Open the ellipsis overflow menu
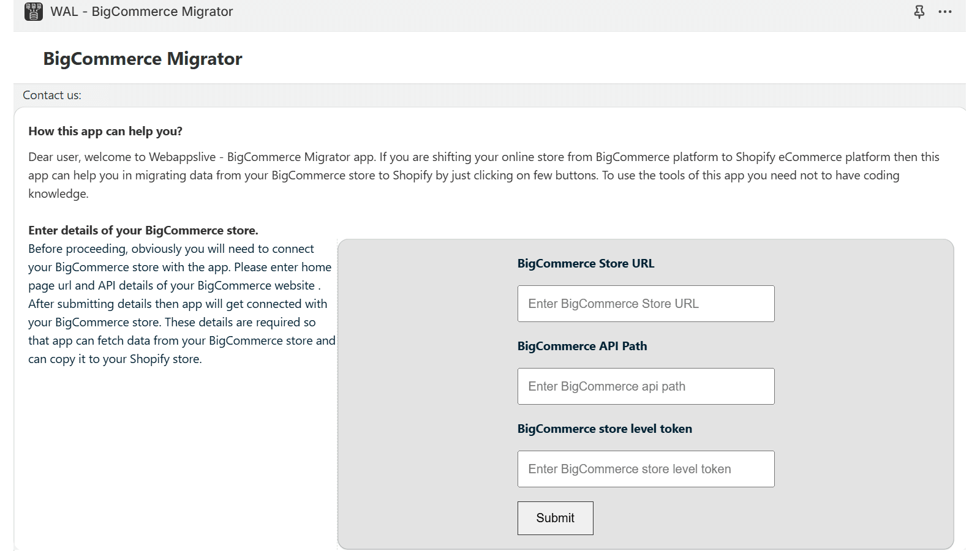The image size is (980, 551). (945, 12)
